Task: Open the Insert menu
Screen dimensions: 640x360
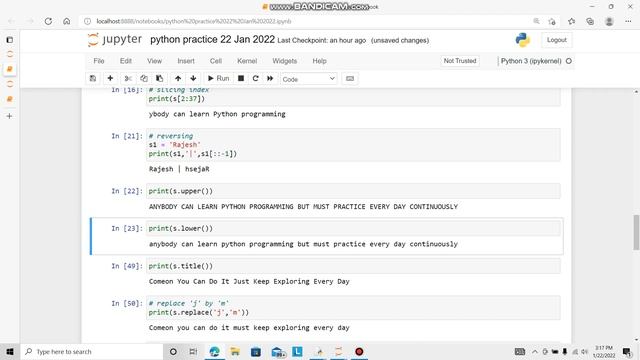Action: 186,61
